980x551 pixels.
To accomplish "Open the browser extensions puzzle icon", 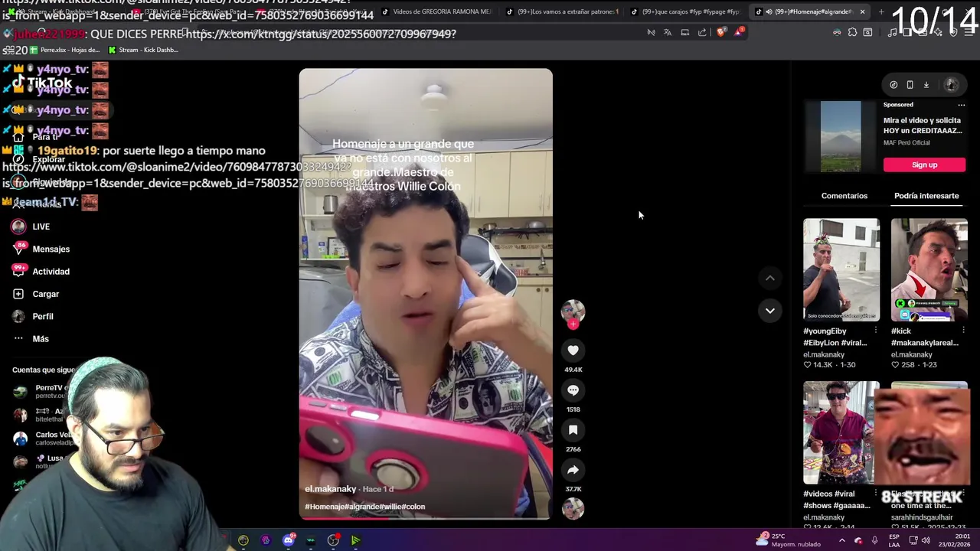I will point(852,32).
